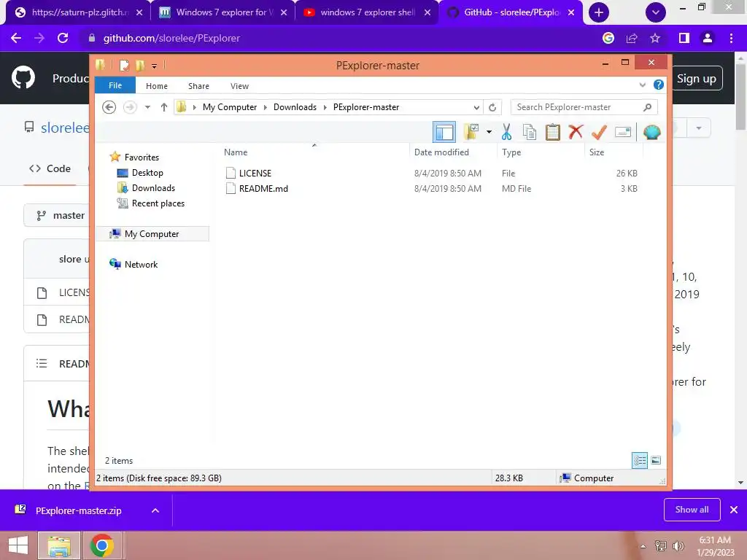Expand the arrow after Downloads breadcrumb
This screenshot has height=560, width=747.
[x=325, y=107]
